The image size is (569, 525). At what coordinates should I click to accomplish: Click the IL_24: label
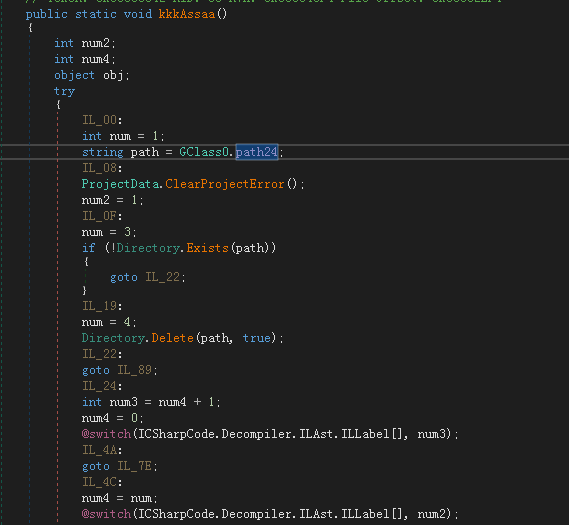coord(102,386)
